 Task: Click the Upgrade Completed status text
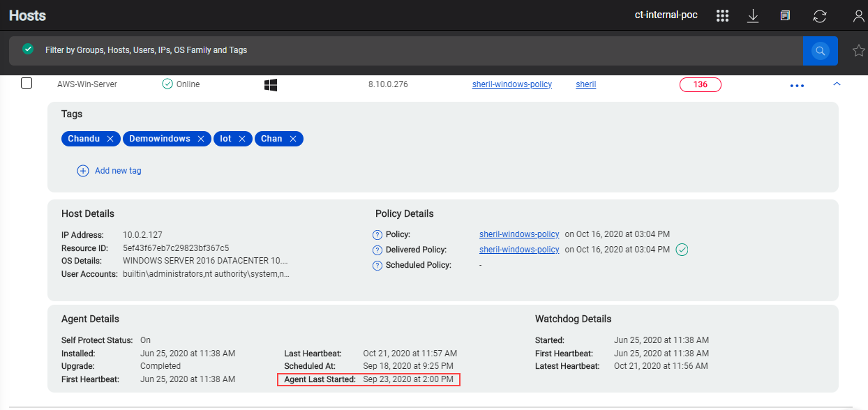pos(160,366)
